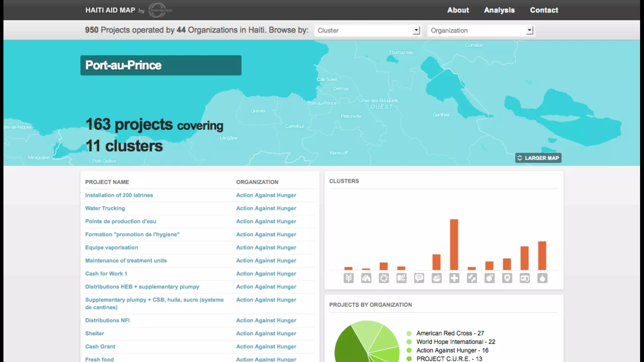
Task: Select the speech bubble cluster icon
Action: point(419,278)
